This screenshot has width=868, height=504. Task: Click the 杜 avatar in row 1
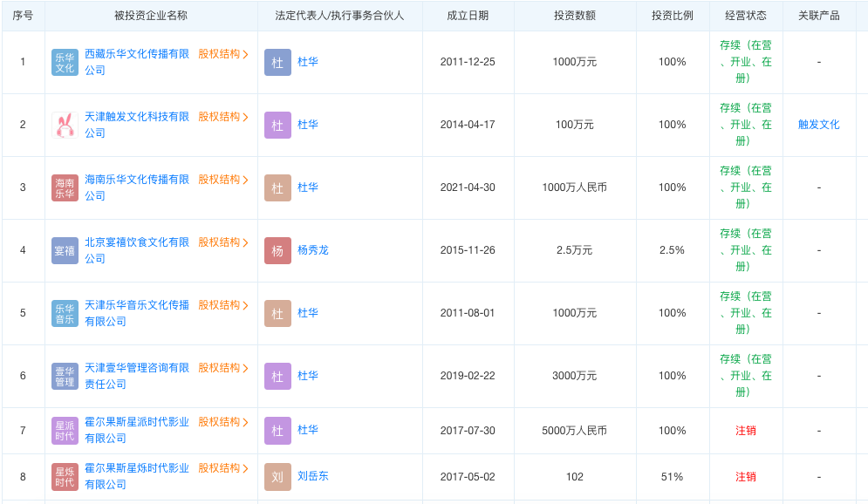tap(278, 63)
